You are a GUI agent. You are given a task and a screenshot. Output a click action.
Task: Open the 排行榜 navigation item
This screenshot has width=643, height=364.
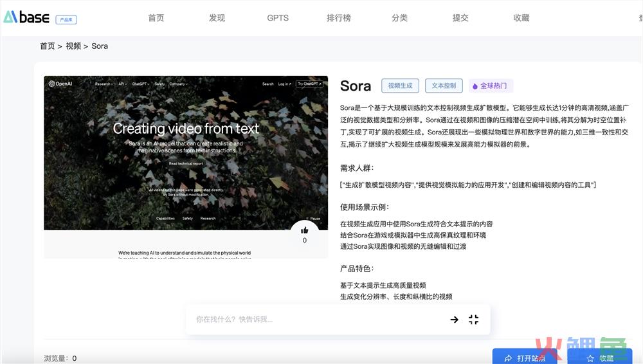pyautogui.click(x=339, y=17)
